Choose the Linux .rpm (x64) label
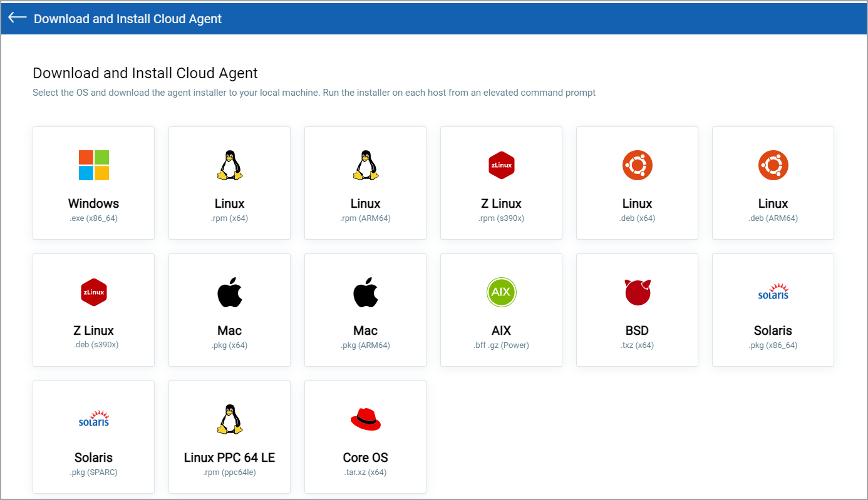868x500 pixels. point(230,203)
